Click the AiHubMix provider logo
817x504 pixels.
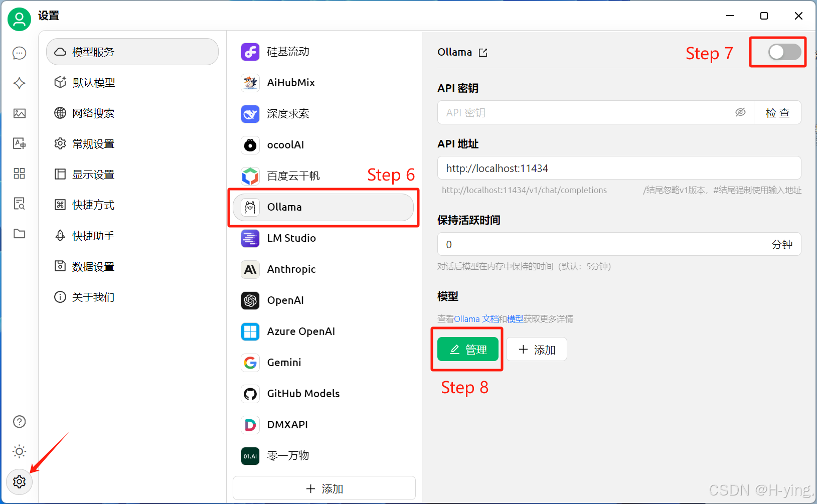click(250, 83)
